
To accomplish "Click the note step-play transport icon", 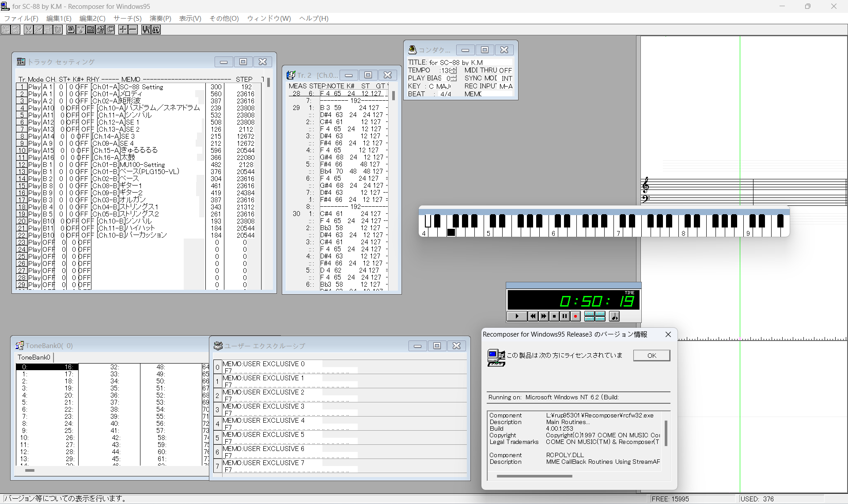I will (x=614, y=316).
